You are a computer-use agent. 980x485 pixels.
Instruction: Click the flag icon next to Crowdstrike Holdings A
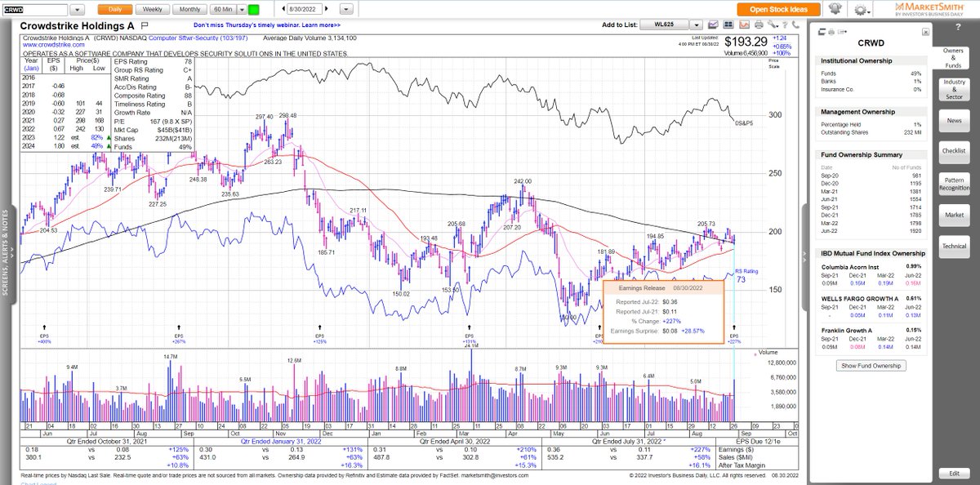145,26
